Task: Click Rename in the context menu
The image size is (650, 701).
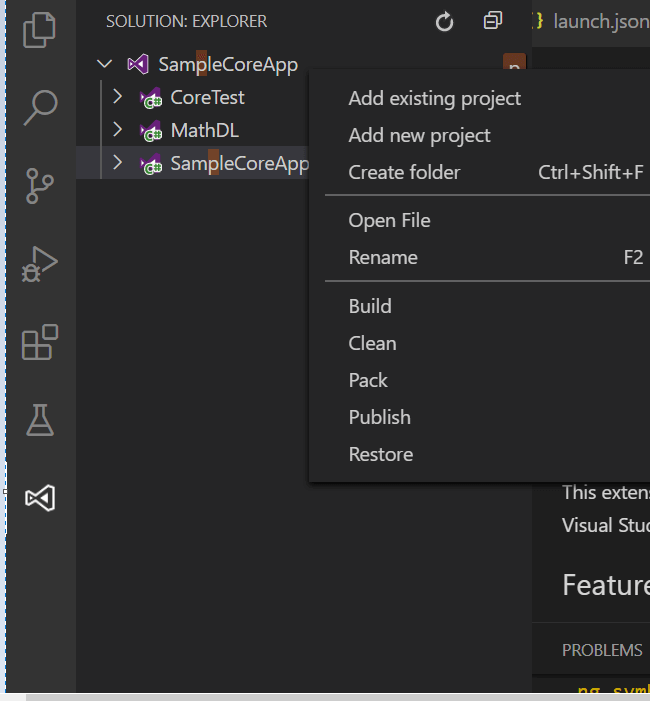Action: (383, 257)
